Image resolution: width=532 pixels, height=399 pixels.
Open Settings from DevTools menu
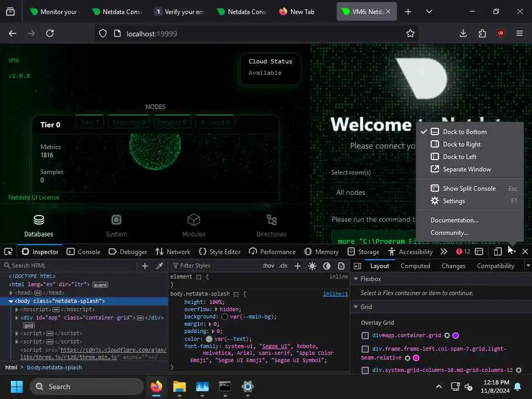coord(470,201)
